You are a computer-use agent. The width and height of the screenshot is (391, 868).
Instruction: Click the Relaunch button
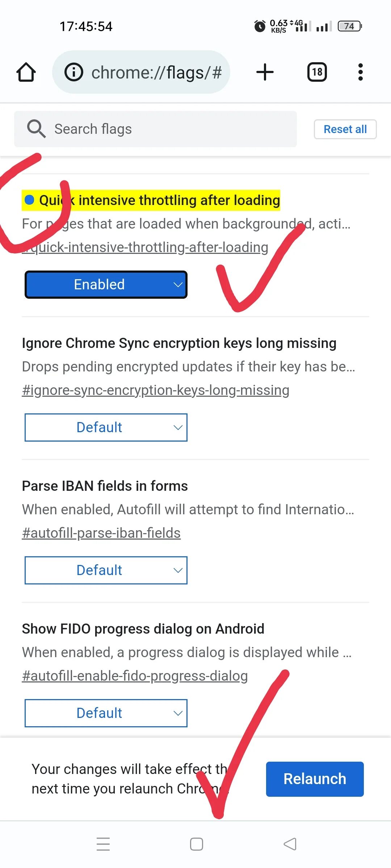pos(315,779)
